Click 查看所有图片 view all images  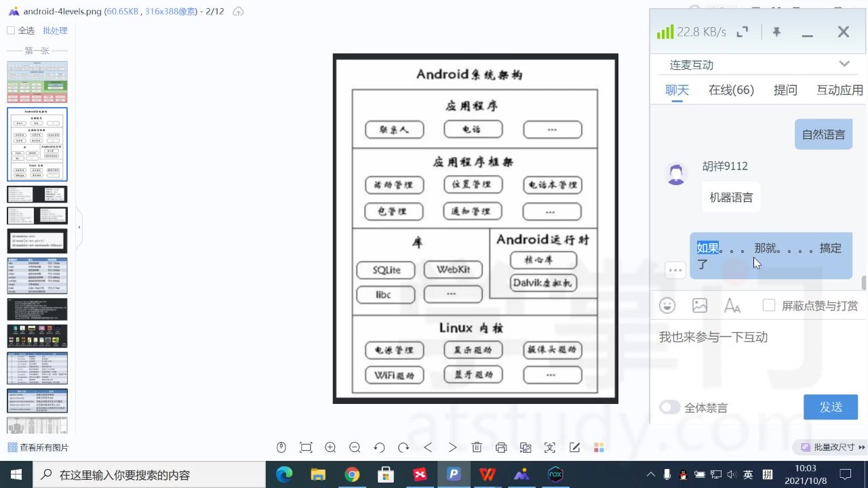coord(38,447)
